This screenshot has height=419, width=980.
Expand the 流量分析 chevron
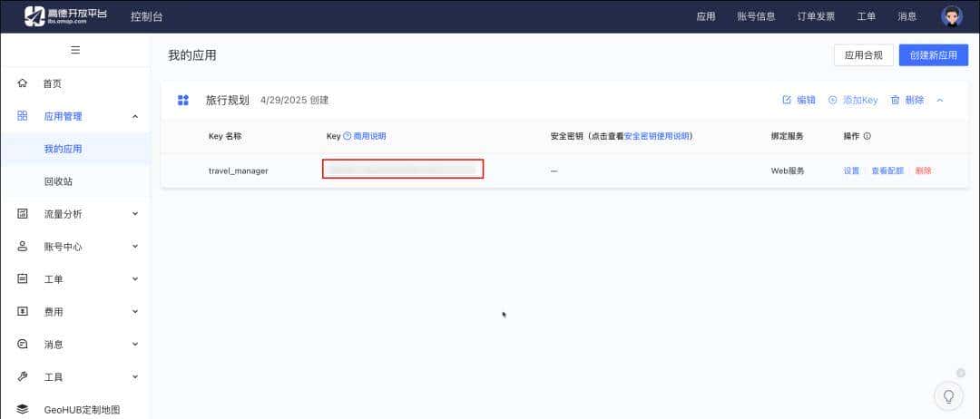point(135,213)
